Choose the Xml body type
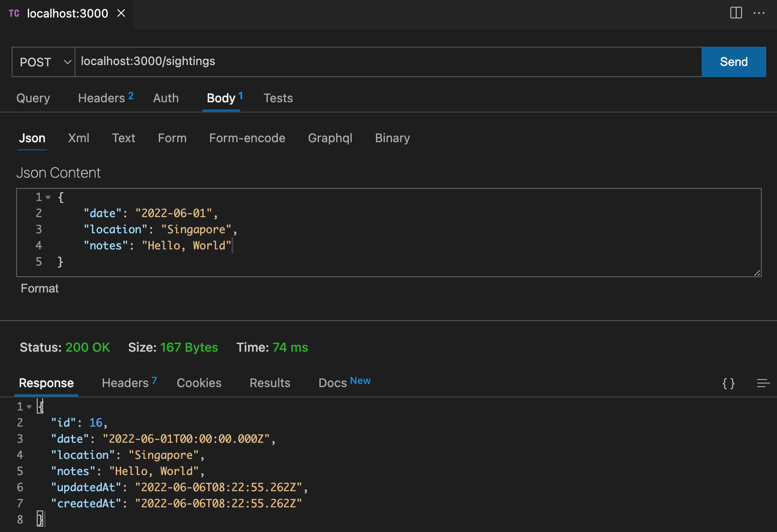This screenshot has width=777, height=532. pyautogui.click(x=79, y=138)
